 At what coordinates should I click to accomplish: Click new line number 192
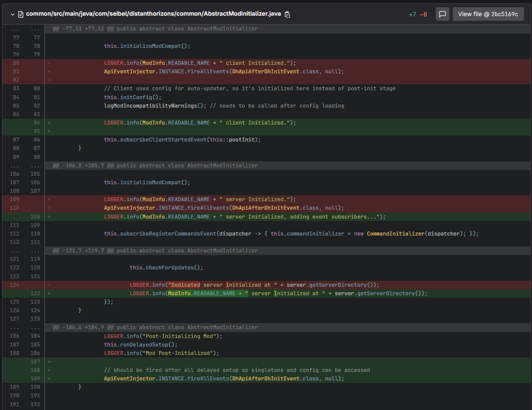[35, 404]
